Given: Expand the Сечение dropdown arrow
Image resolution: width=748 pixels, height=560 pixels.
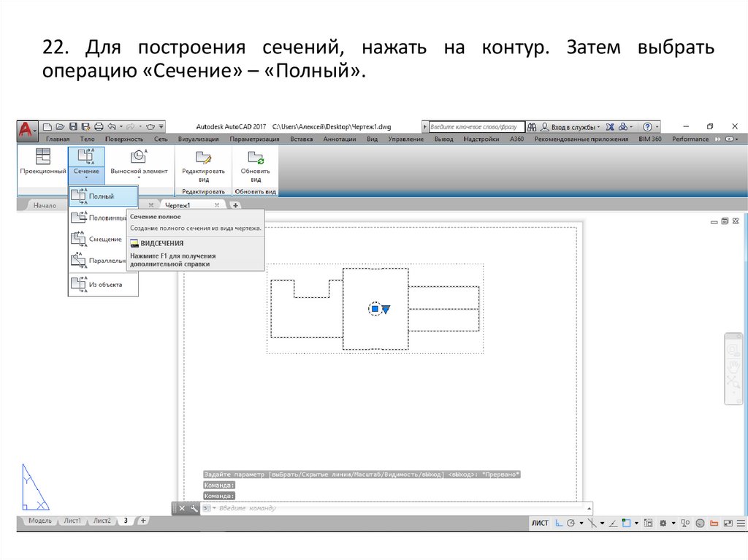Looking at the screenshot, I should pyautogui.click(x=86, y=177).
